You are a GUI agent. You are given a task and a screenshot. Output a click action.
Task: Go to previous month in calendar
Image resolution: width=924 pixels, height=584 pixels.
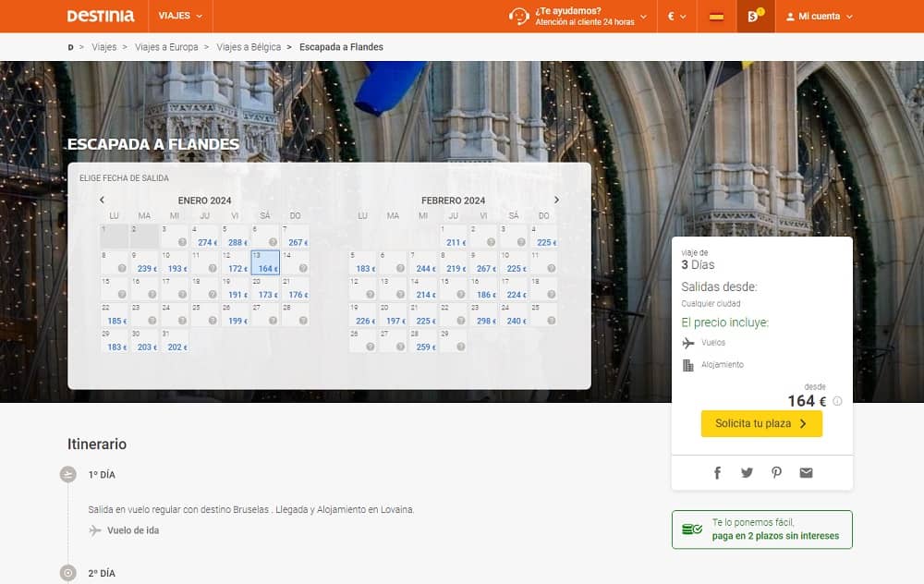click(x=102, y=201)
